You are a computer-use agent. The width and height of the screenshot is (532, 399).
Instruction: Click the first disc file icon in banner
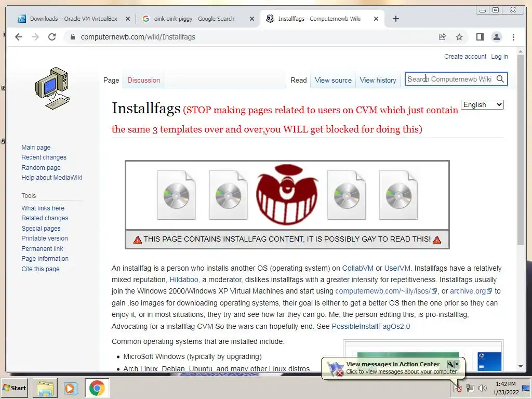[x=176, y=195]
